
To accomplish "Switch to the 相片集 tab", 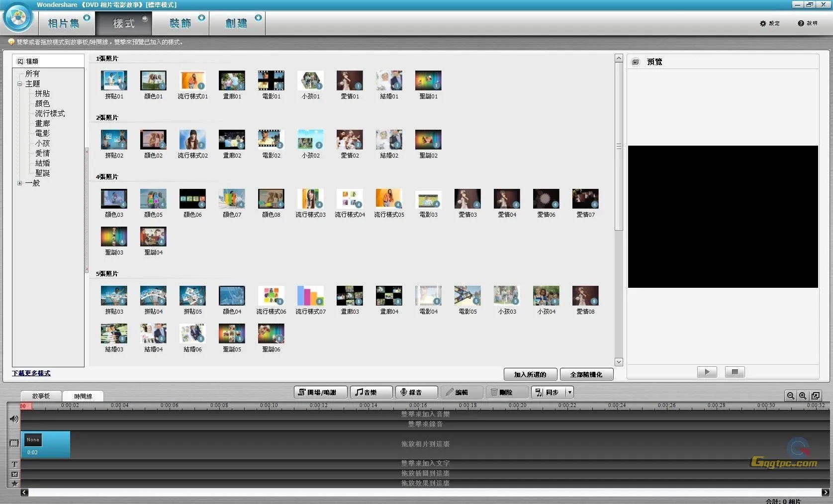I will pos(64,23).
